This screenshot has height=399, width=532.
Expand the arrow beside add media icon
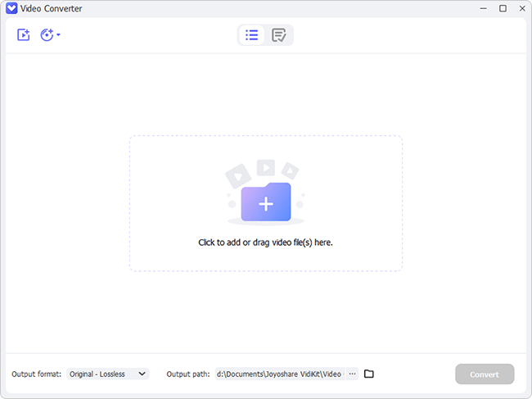59,35
